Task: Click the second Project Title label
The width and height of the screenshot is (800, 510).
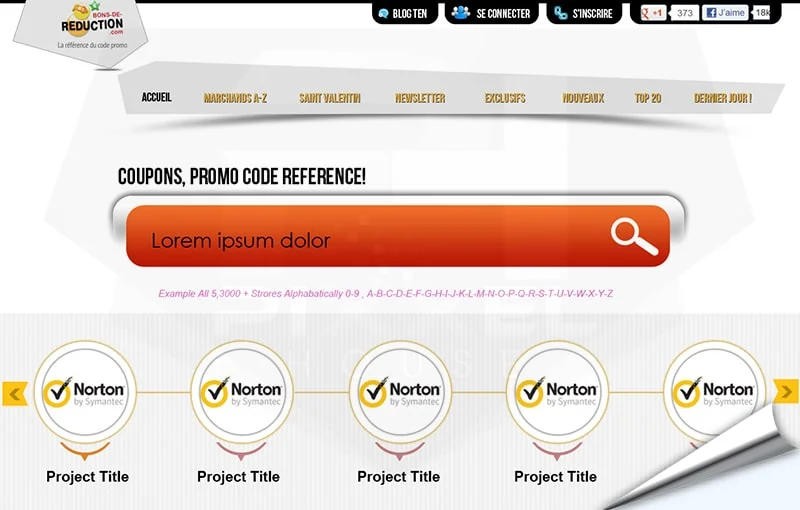Action: (238, 477)
